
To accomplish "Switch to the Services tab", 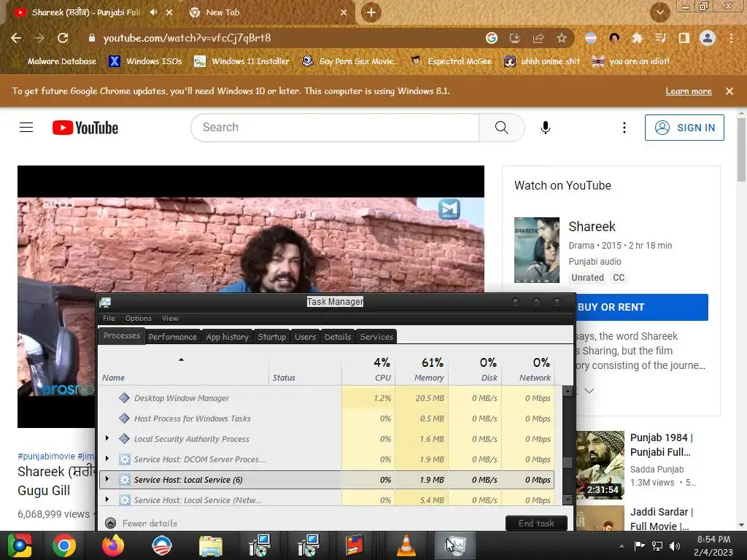I will pos(376,337).
